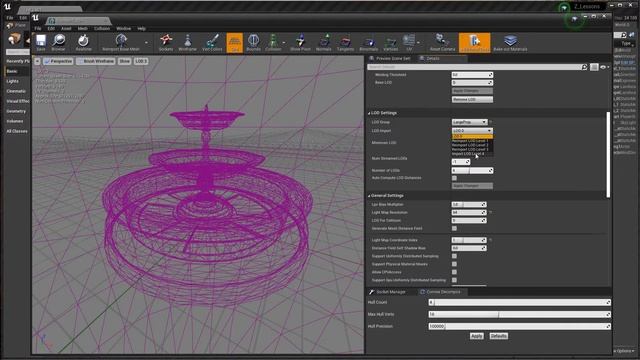Toggle Auto Compute LOD Distances checkbox
640x360 pixels.
point(454,178)
